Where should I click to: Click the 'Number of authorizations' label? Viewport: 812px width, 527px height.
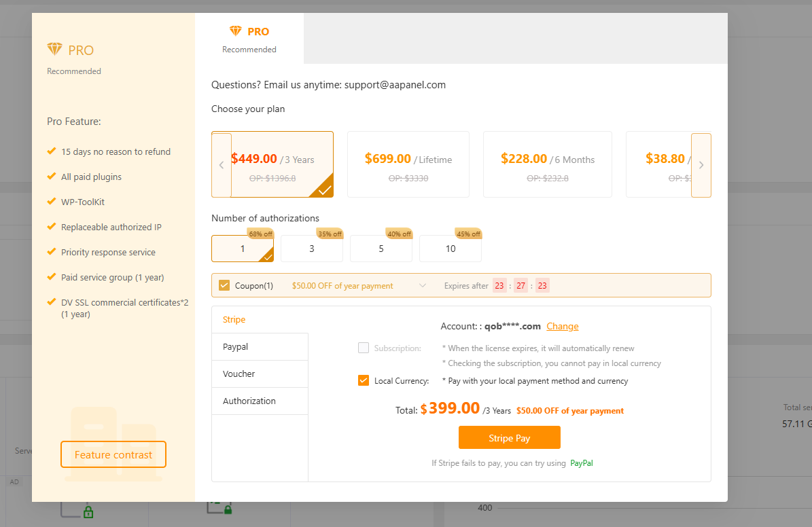point(265,218)
